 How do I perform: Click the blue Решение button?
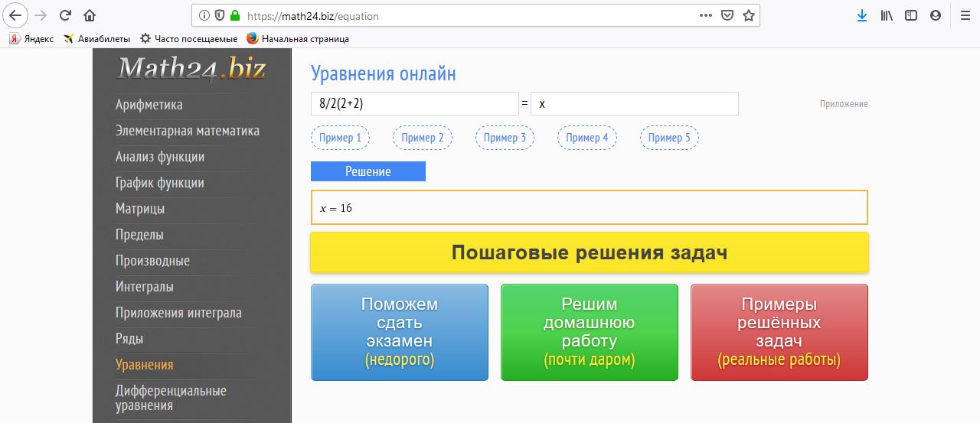(x=368, y=171)
